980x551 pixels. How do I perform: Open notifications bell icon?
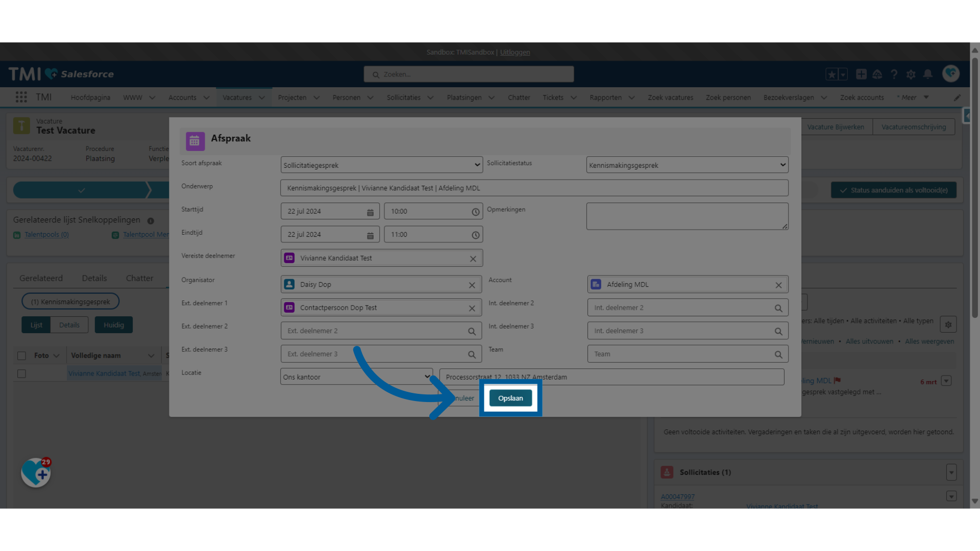pos(927,74)
